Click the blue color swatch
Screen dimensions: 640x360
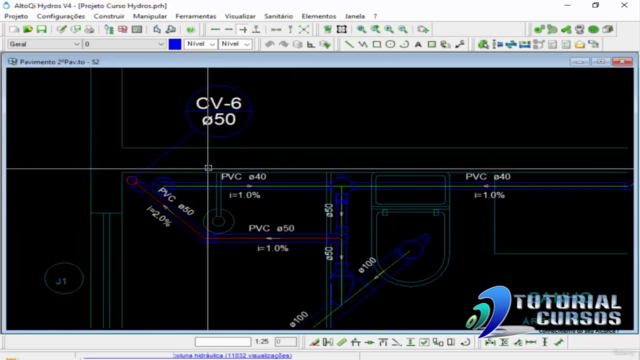(175, 44)
